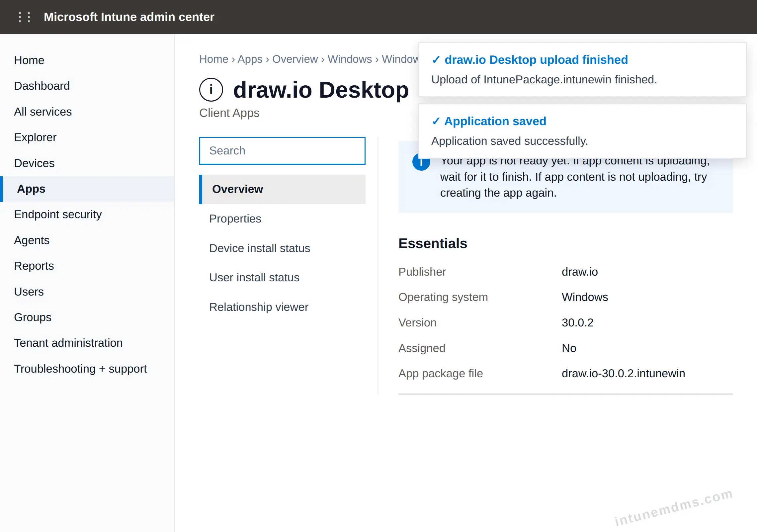Click the Home breadcrumb link
757x532 pixels.
tap(214, 59)
